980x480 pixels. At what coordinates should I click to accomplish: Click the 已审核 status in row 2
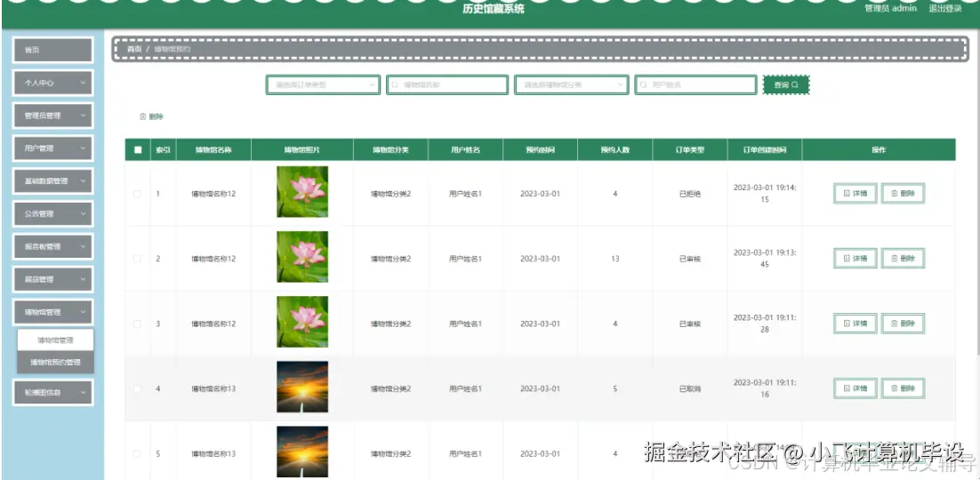click(x=690, y=259)
